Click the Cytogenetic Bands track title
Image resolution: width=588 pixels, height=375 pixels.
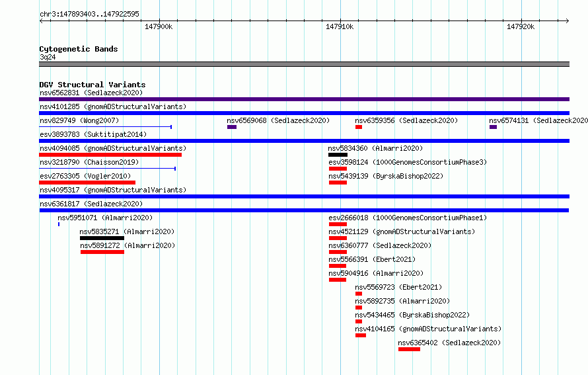[79, 49]
